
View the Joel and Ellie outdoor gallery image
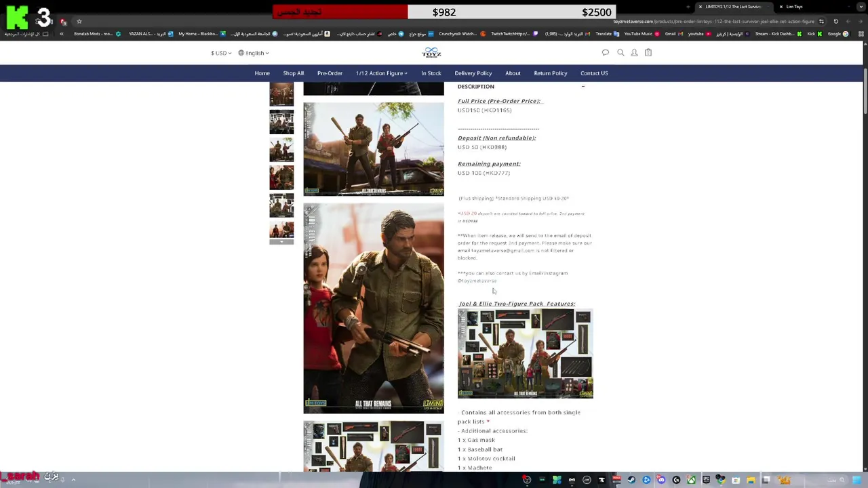coord(374,149)
